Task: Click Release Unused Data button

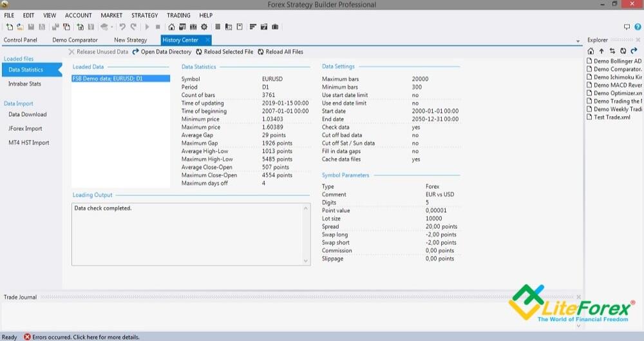Action: [x=98, y=52]
